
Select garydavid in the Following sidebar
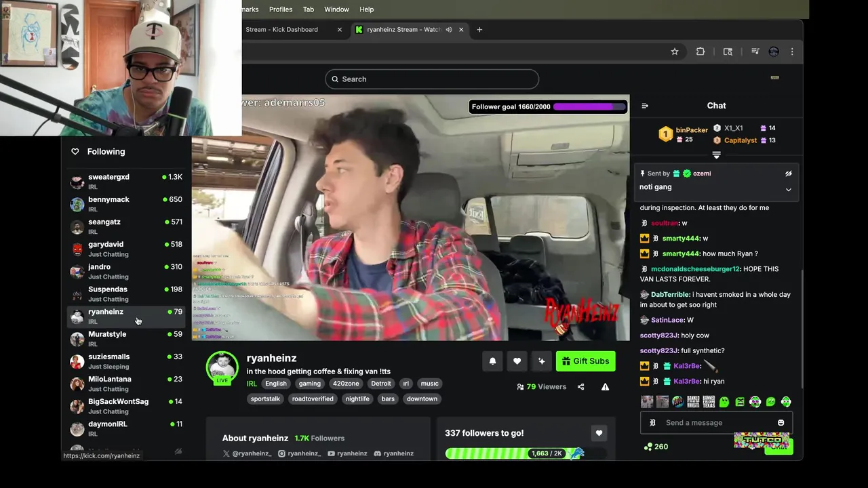(x=126, y=249)
